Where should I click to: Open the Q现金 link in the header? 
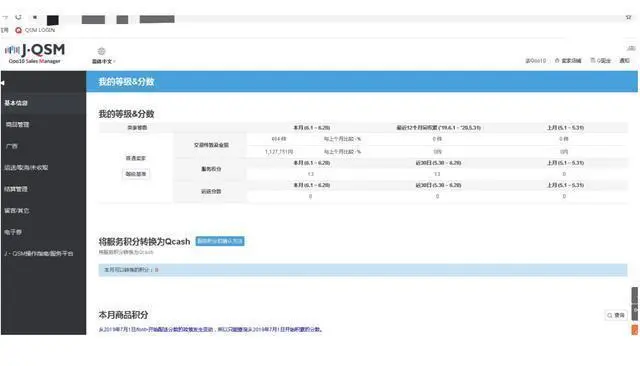coord(601,61)
